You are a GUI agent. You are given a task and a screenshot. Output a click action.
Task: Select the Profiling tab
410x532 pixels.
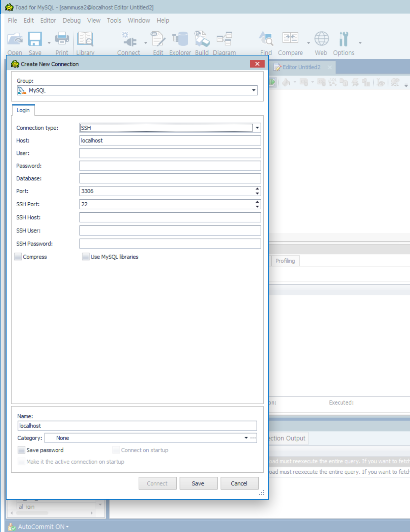[285, 261]
